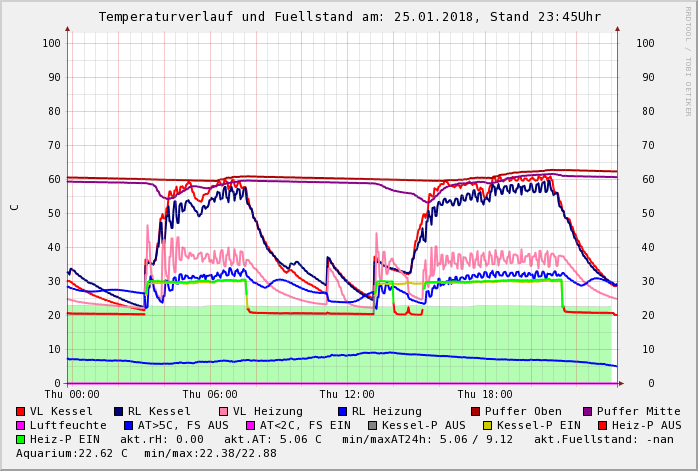The width and height of the screenshot is (698, 471).
Task: Click the gray Kessel-P AUS swatch
Action: coord(372,426)
